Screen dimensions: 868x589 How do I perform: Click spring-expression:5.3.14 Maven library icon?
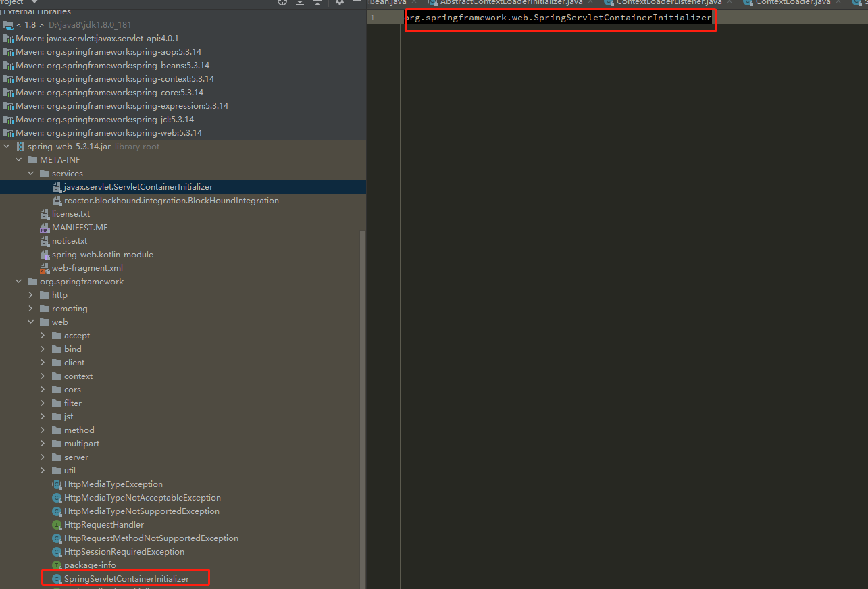click(x=8, y=106)
